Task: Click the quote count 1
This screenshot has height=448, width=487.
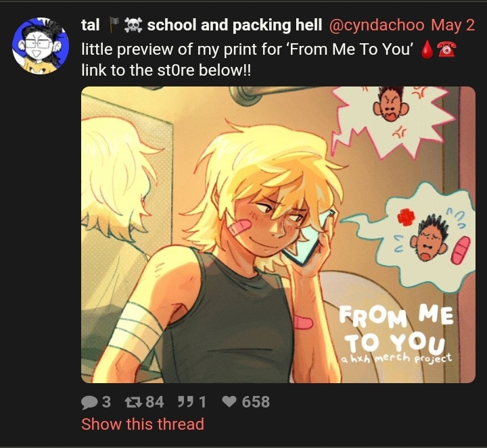Action: coord(202,402)
